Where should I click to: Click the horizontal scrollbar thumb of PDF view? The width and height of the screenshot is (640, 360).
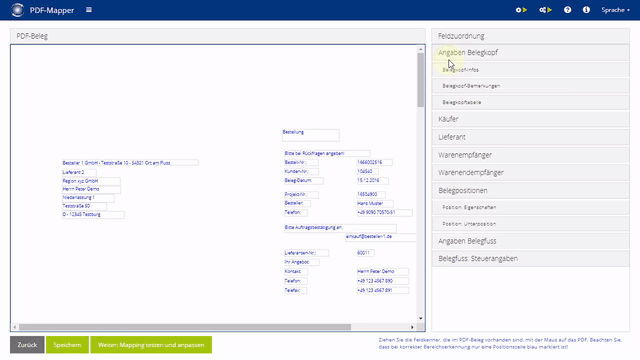point(185,327)
